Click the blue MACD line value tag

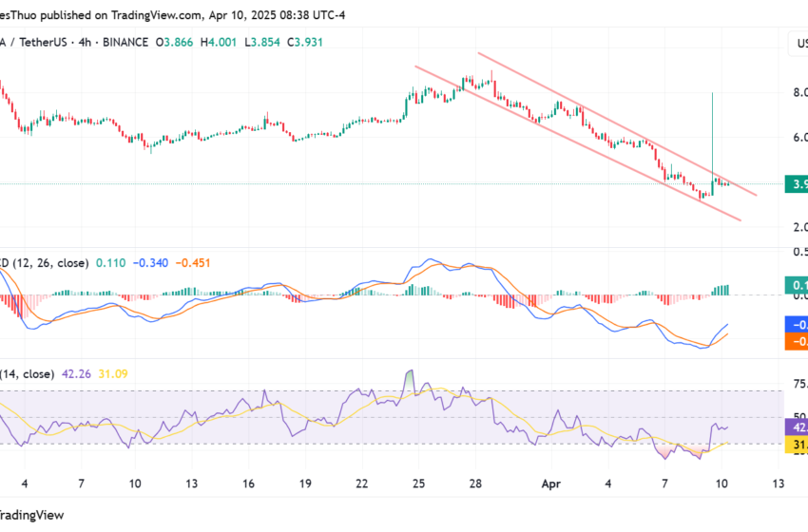(796, 324)
